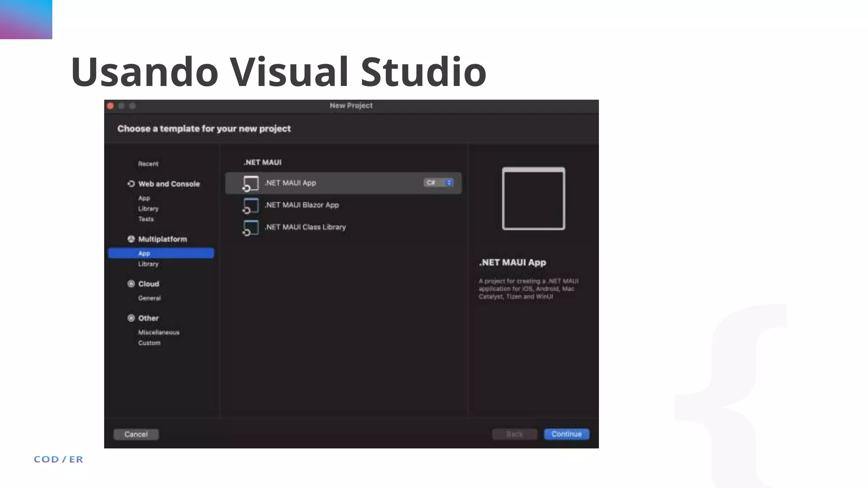The width and height of the screenshot is (868, 488).
Task: Select the Multiplatform heading
Action: point(162,239)
